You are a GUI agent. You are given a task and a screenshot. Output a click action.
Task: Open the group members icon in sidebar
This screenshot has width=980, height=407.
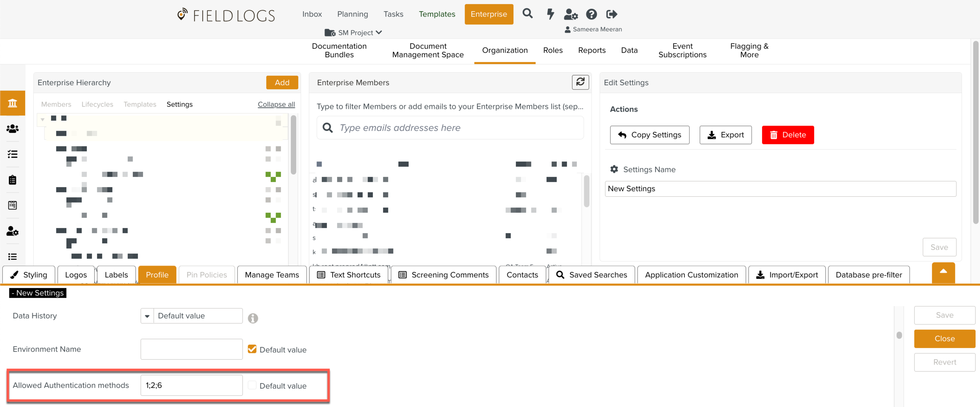(13, 129)
